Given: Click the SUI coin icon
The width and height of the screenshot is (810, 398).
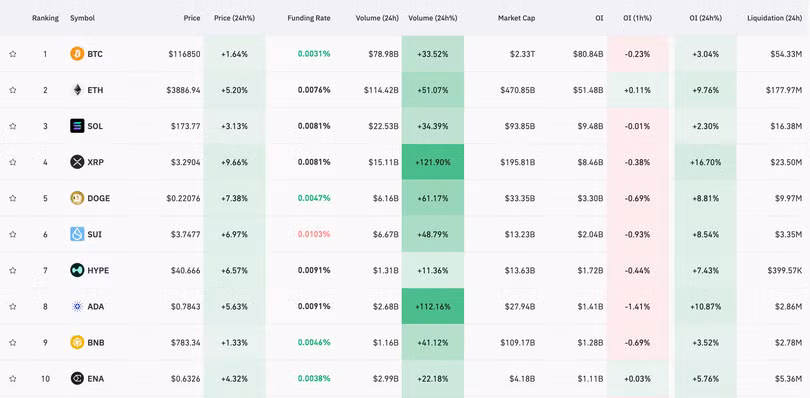Looking at the screenshot, I should click(77, 234).
